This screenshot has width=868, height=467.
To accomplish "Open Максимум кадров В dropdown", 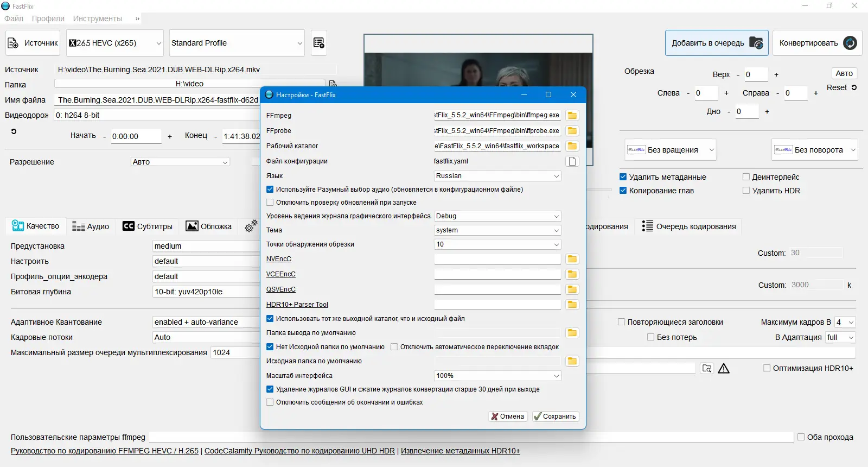I will 845,322.
